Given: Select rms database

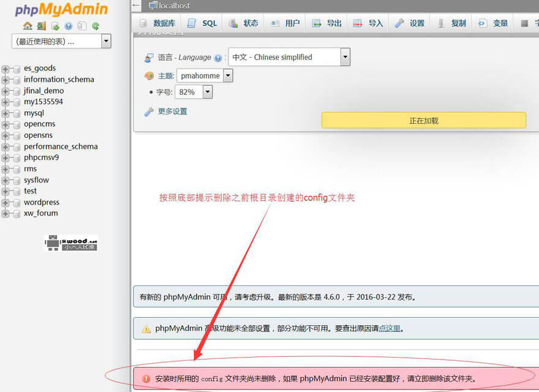Looking at the screenshot, I should pyautogui.click(x=30, y=169).
